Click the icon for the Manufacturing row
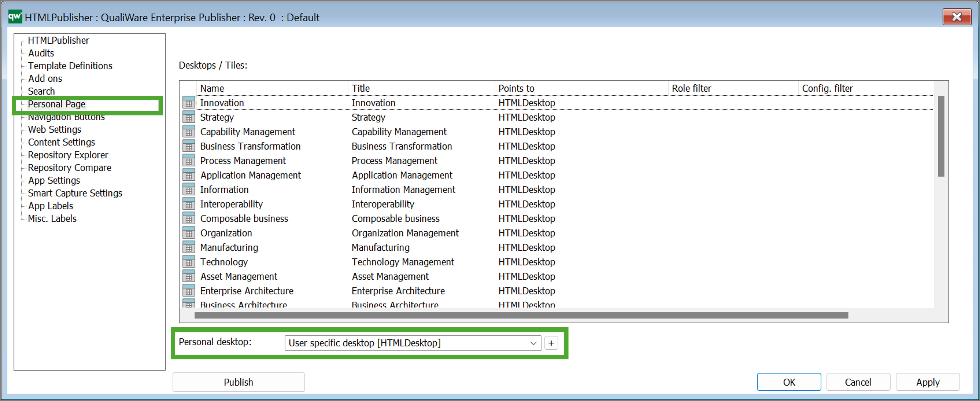Image resolution: width=980 pixels, height=401 pixels. click(189, 247)
